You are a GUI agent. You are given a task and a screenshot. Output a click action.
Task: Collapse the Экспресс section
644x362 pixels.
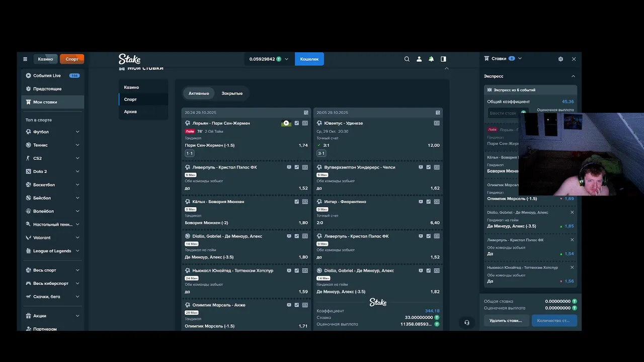click(574, 76)
